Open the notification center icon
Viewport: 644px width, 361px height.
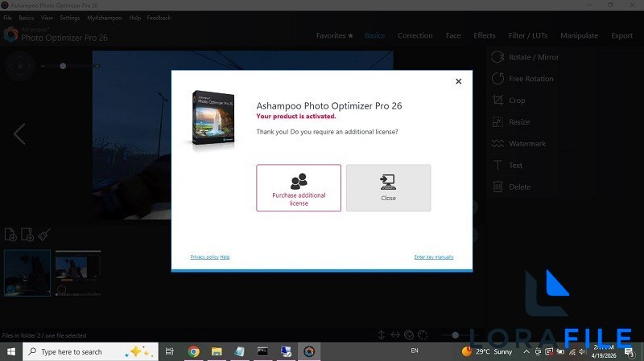[x=630, y=351]
